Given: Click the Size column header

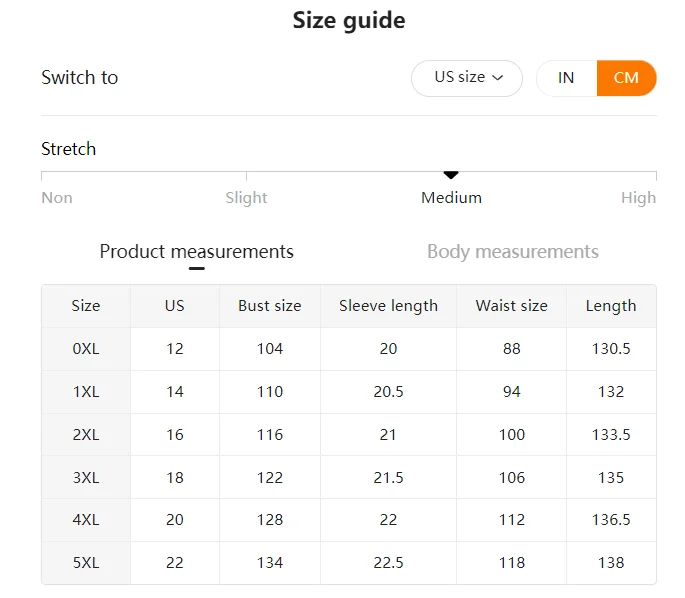Looking at the screenshot, I should click(86, 306).
